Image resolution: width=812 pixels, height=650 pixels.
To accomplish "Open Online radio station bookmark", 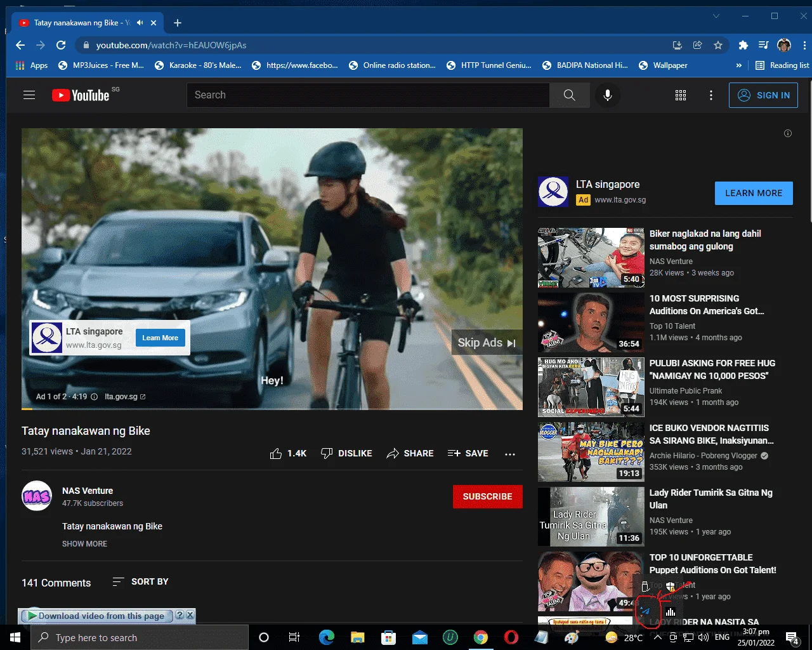I will [x=392, y=65].
